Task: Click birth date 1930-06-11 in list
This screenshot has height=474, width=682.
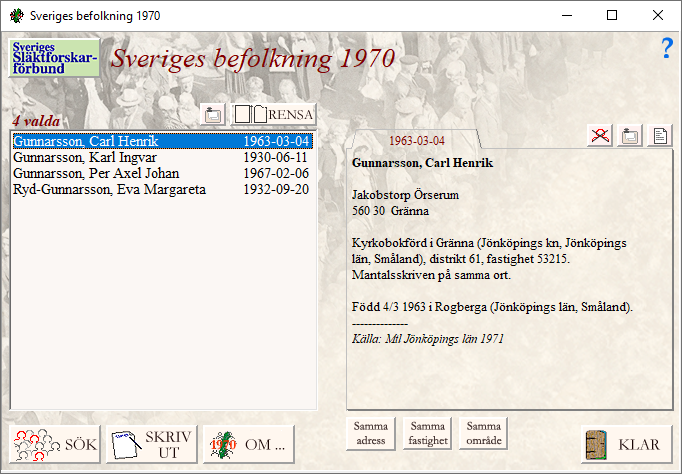Action: click(276, 157)
